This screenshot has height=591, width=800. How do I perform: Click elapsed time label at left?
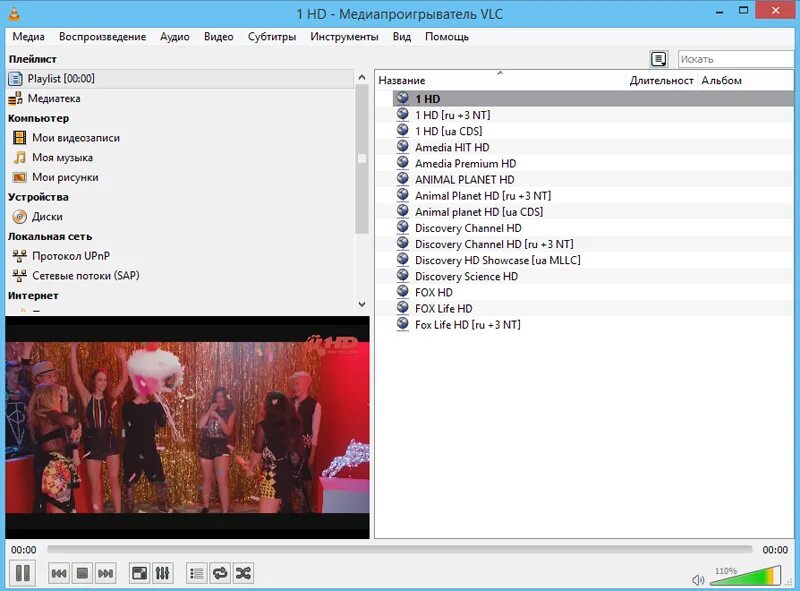pyautogui.click(x=23, y=550)
